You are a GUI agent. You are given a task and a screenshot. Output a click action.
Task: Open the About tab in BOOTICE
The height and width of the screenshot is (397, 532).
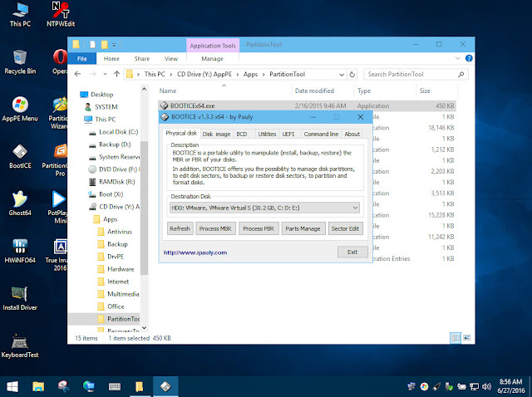[x=352, y=135]
